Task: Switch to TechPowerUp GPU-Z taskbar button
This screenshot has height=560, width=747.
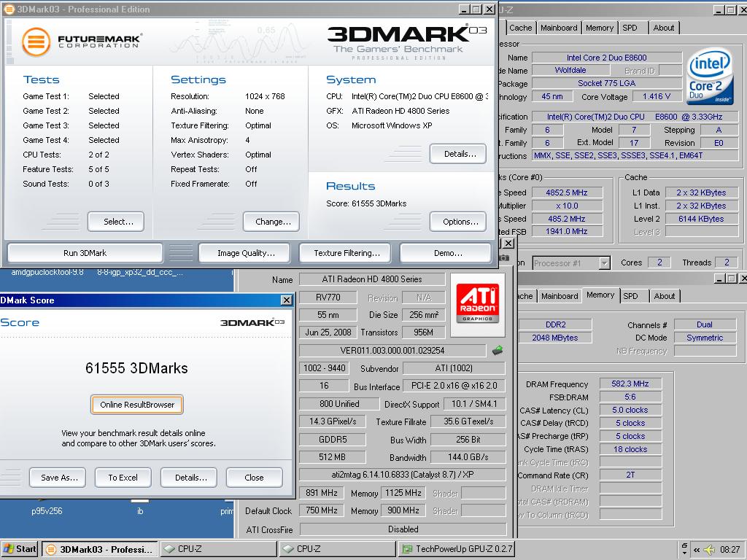Action: click(456, 549)
